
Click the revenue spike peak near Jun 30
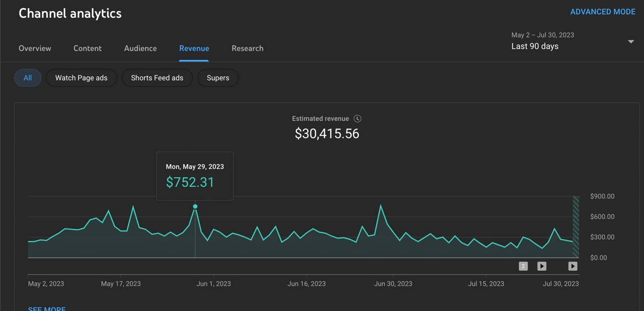381,205
